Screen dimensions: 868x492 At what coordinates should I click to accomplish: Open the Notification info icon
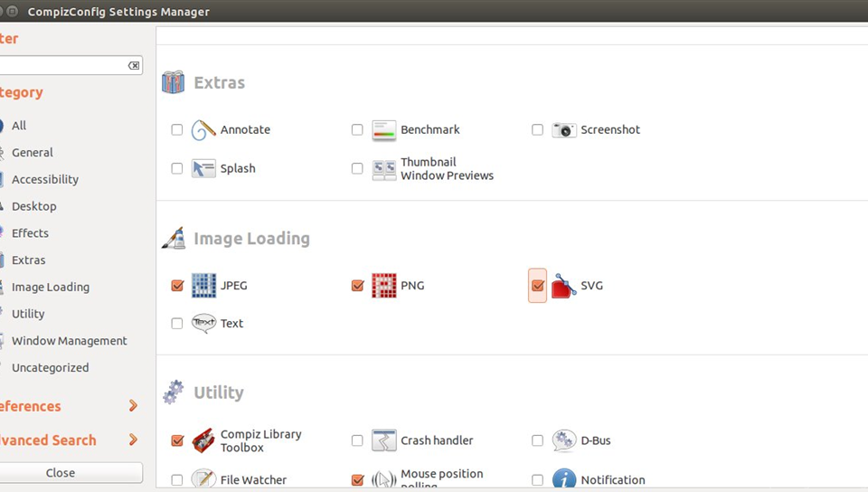pos(564,478)
